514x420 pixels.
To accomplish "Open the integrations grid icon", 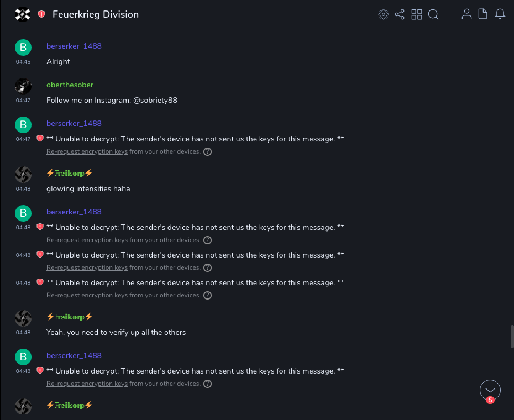I will pyautogui.click(x=417, y=14).
